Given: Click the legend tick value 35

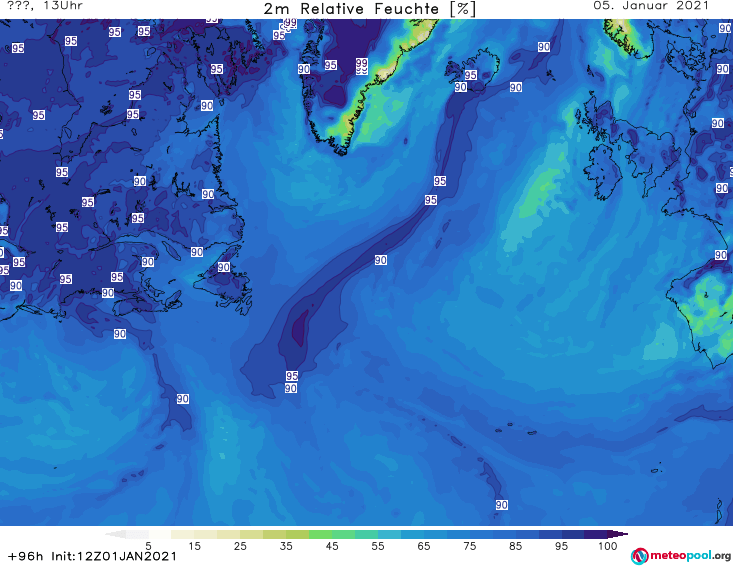Looking at the screenshot, I should point(286,546).
